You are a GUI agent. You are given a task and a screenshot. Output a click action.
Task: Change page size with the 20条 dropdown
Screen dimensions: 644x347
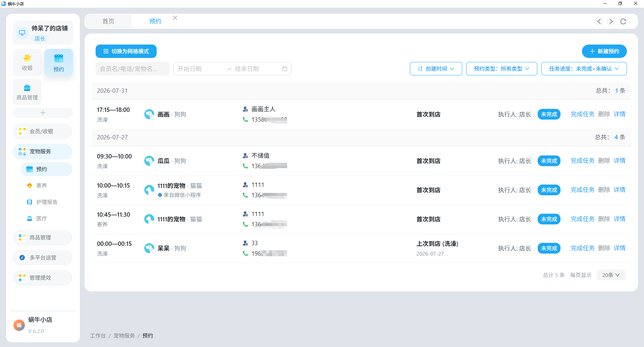click(x=611, y=275)
